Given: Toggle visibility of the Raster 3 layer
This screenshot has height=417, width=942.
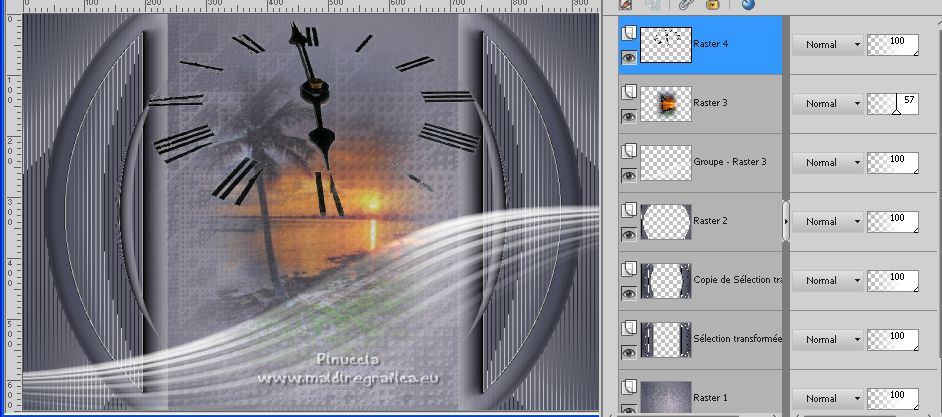Looking at the screenshot, I should tap(629, 117).
